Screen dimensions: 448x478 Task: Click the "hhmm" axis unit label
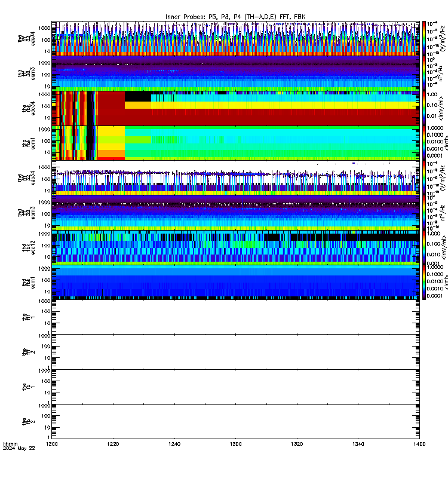point(10,444)
